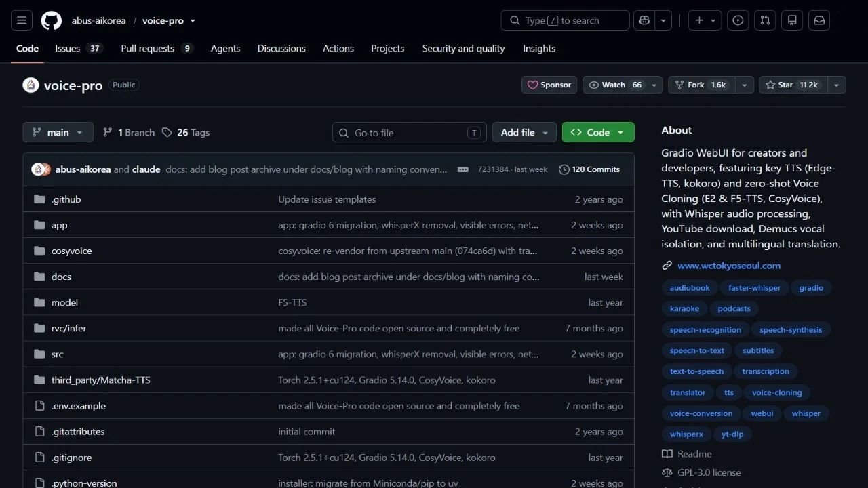This screenshot has height=488, width=868.
Task: Open the notifications inbox icon
Action: coord(819,20)
